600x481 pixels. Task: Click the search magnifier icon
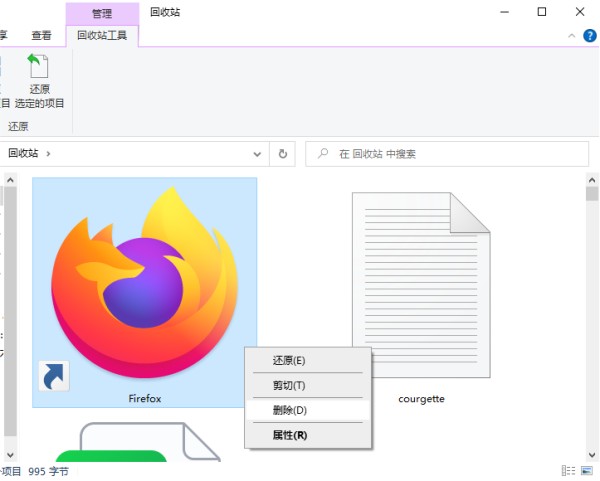click(x=323, y=153)
